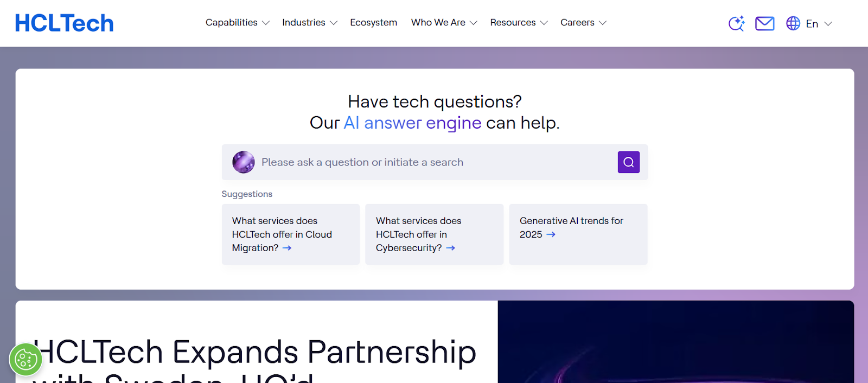Click the HCLTech logo
Screen dimensions: 868x383
64,22
